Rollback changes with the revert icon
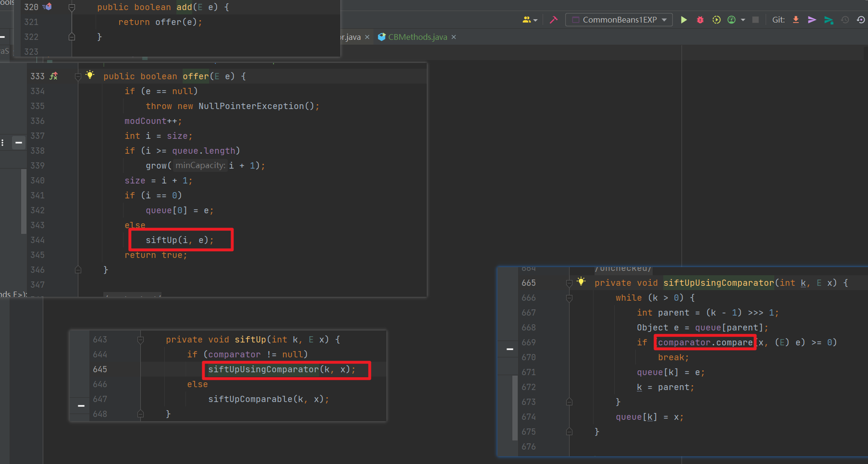Image resolution: width=868 pixels, height=464 pixels. pos(861,20)
